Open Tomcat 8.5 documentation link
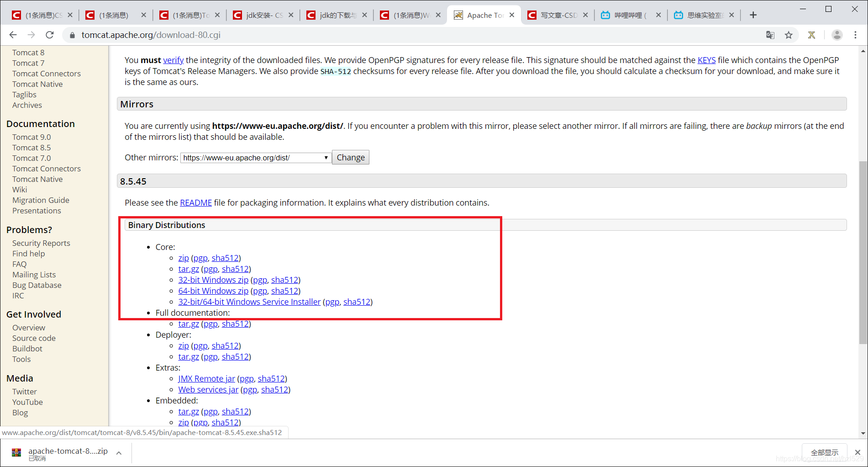 tap(32, 148)
